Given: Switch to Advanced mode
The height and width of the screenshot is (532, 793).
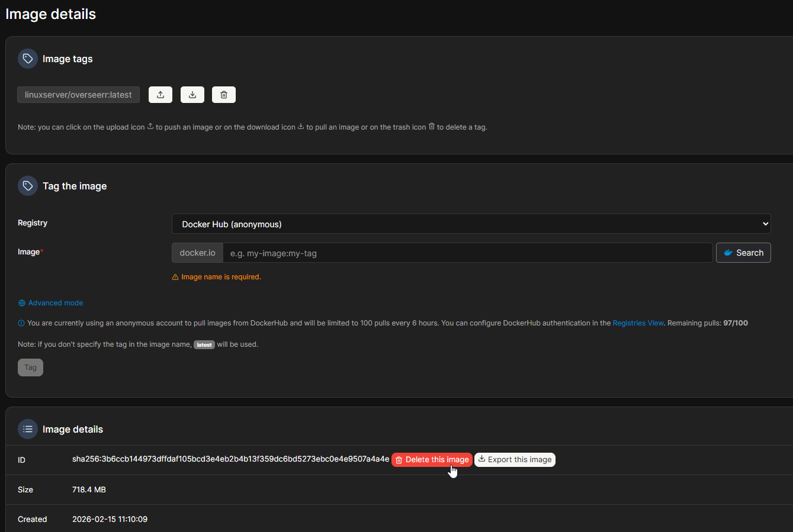Looking at the screenshot, I should 55,303.
